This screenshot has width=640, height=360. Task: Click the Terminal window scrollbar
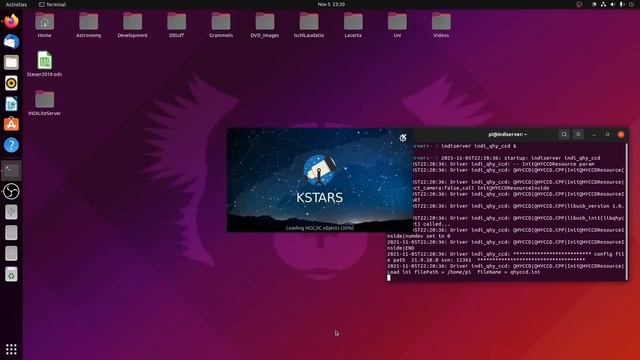pos(627,211)
